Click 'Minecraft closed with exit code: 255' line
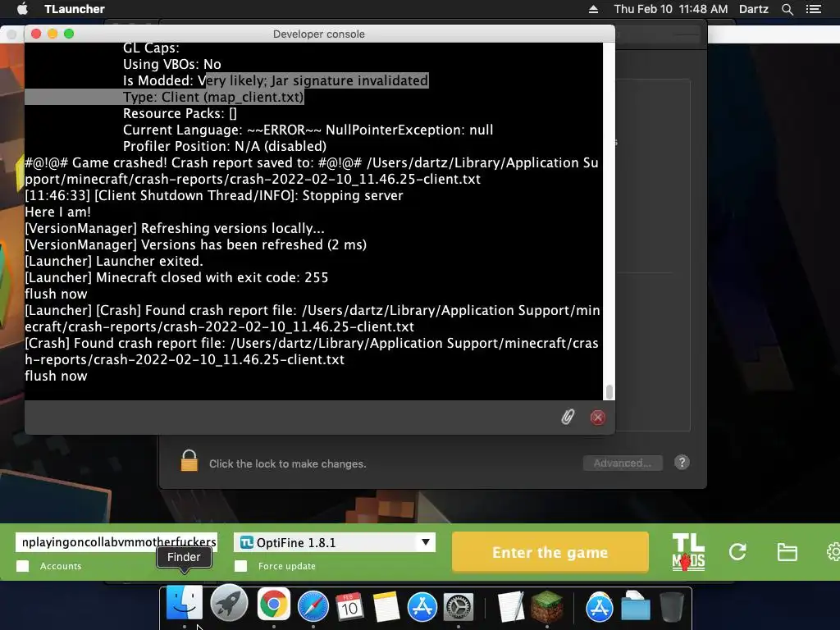 point(176,277)
